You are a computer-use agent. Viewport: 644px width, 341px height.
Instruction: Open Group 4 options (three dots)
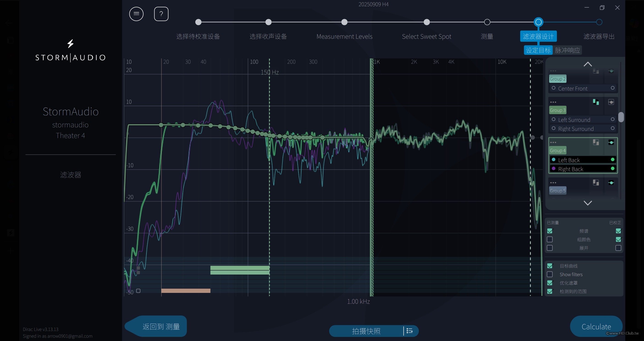coord(553,142)
